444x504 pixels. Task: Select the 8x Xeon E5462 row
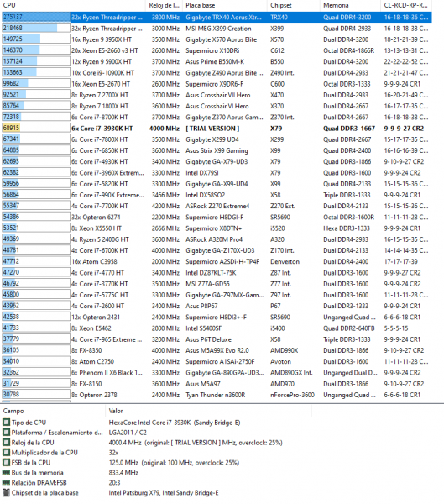click(x=217, y=328)
